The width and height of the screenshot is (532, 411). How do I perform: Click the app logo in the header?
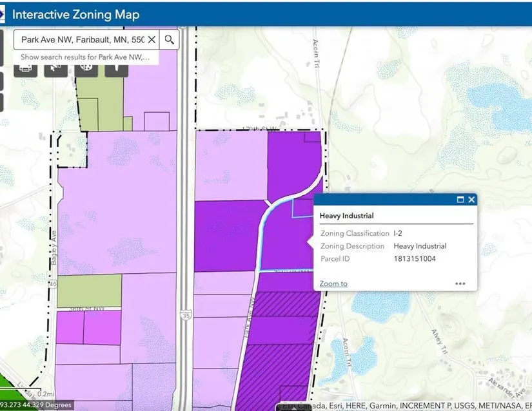point(2,15)
